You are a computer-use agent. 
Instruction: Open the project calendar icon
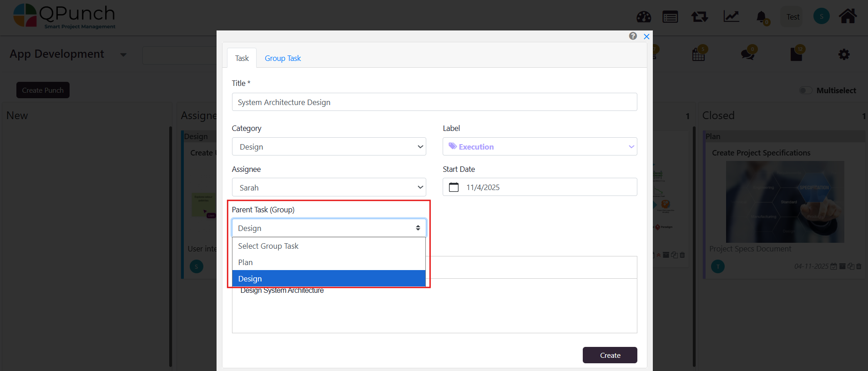[698, 55]
